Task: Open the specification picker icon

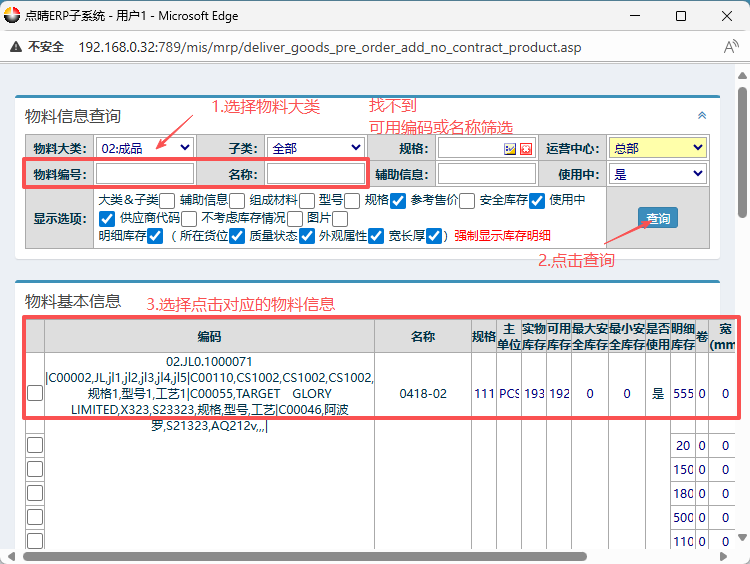Action: click(510, 149)
